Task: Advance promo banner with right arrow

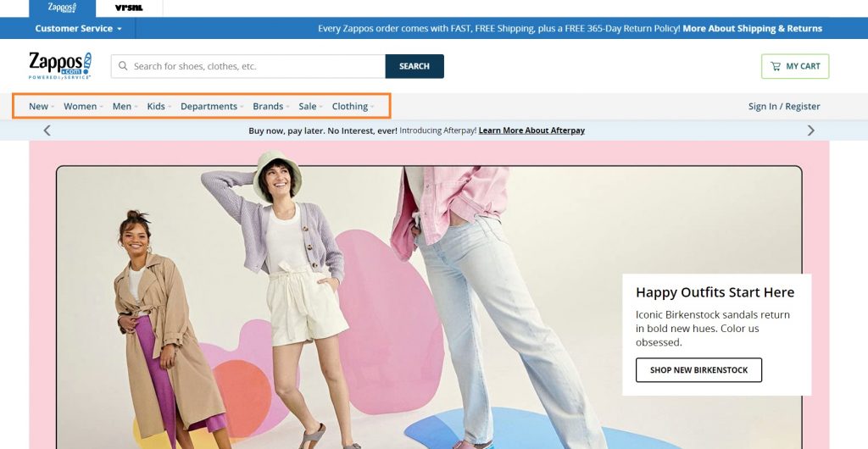Action: 810,130
